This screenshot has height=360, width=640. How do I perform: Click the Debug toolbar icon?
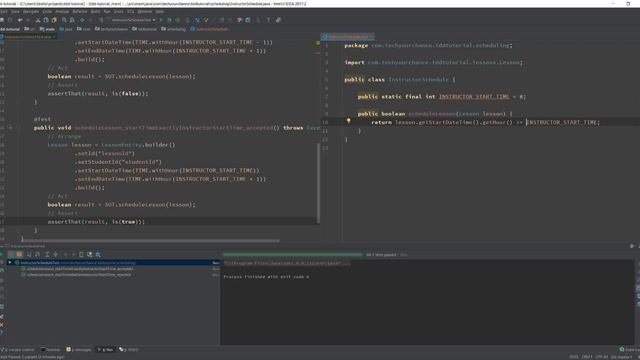coord(169,20)
